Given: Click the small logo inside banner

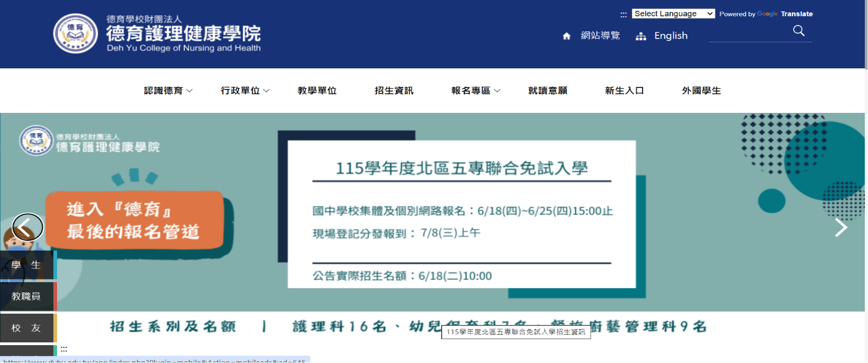Looking at the screenshot, I should [x=36, y=141].
